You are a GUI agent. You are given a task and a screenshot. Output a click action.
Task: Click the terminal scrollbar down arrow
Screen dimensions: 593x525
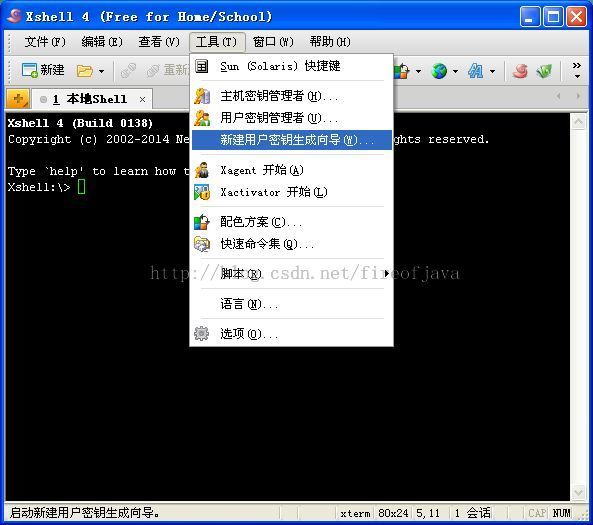point(578,492)
